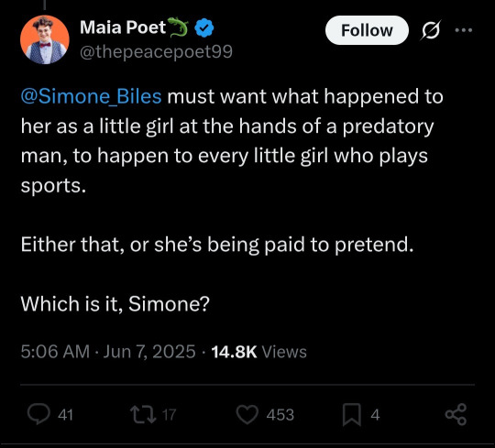495x448 pixels.
Task: Click the lizard emoji beside the name
Action: click(x=178, y=27)
